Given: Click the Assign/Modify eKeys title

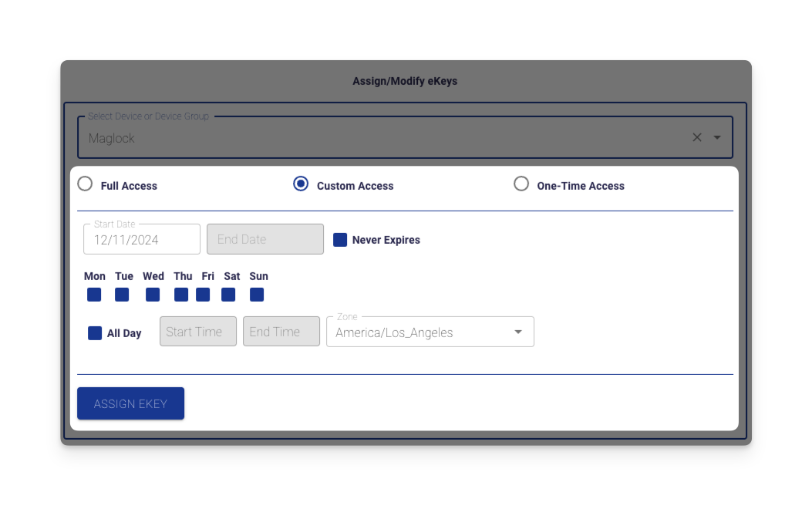Looking at the screenshot, I should (405, 81).
